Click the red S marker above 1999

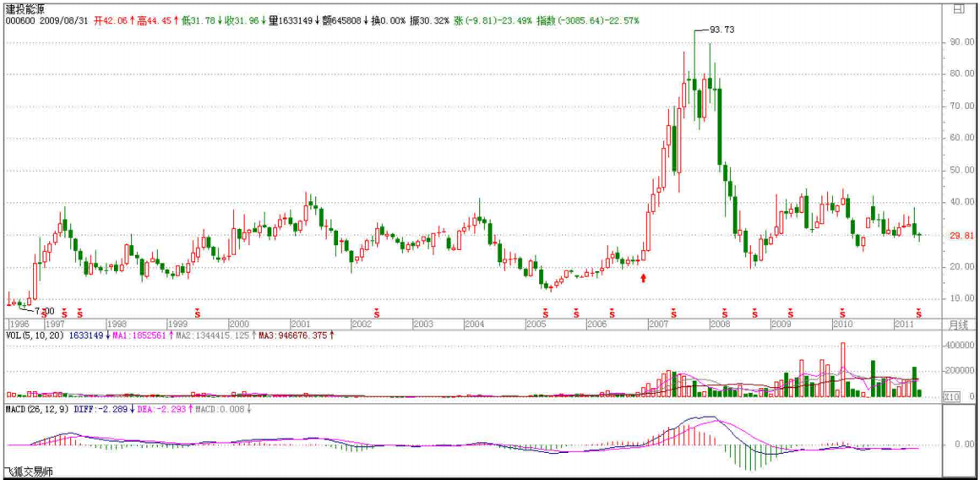[199, 313]
